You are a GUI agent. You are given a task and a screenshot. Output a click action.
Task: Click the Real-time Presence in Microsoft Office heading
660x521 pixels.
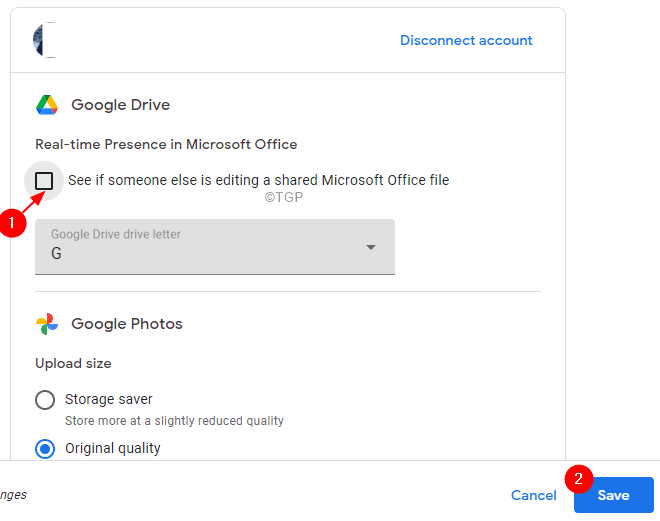[166, 144]
